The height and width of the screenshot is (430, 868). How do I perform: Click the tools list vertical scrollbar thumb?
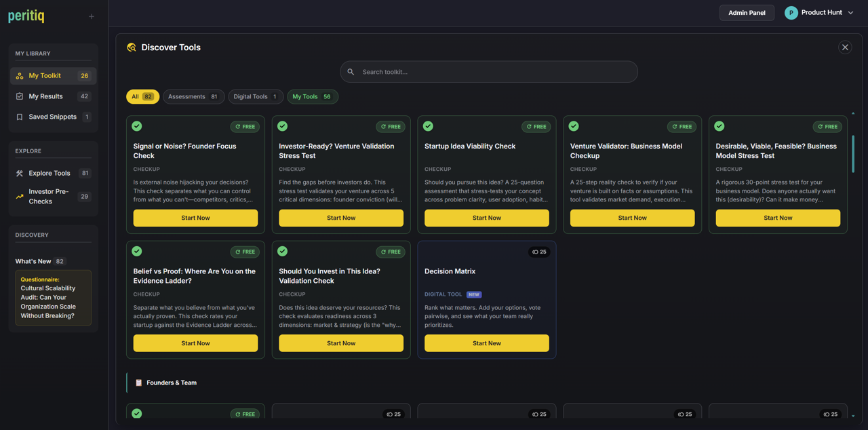[853, 154]
